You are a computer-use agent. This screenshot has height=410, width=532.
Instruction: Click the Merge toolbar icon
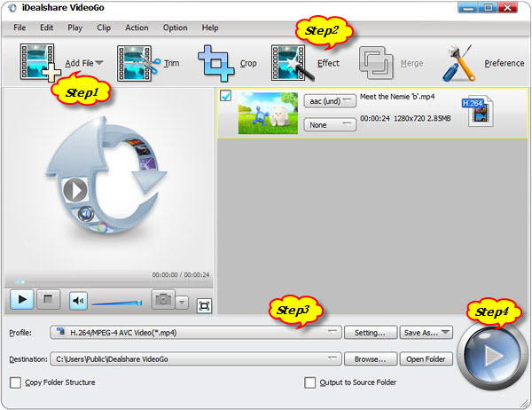point(376,63)
